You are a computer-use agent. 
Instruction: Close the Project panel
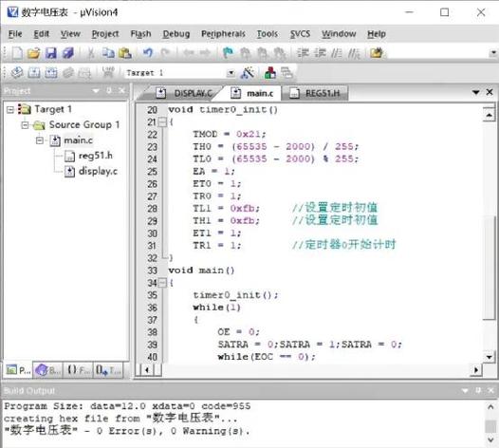(x=121, y=91)
